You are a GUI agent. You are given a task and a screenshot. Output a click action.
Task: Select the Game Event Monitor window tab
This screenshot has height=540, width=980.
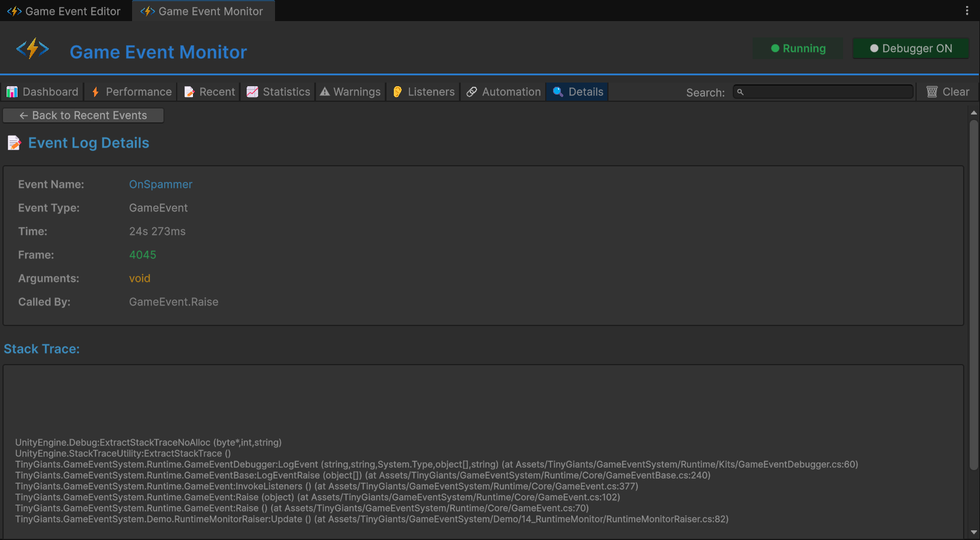pos(203,11)
